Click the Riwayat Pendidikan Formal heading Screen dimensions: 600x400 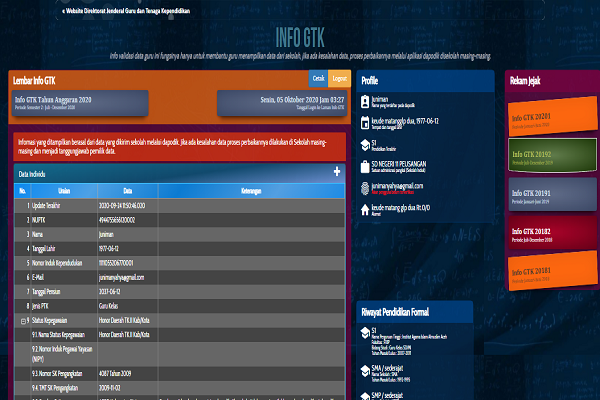(395, 312)
